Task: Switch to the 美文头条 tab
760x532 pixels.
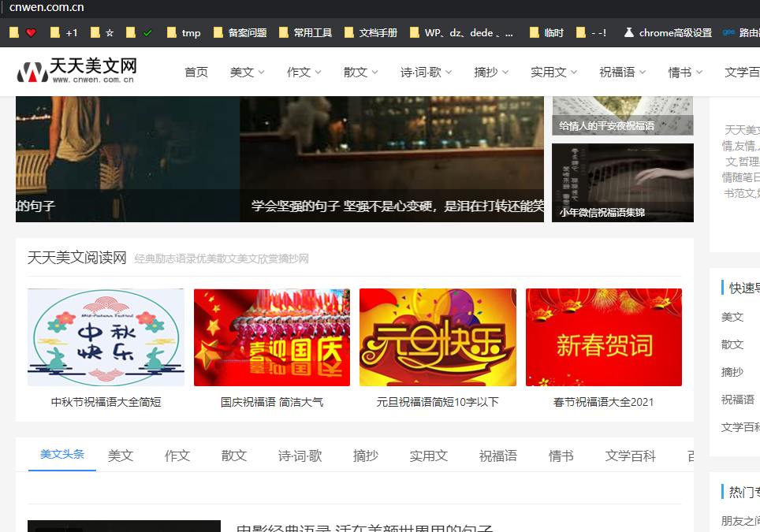Action: [62, 455]
